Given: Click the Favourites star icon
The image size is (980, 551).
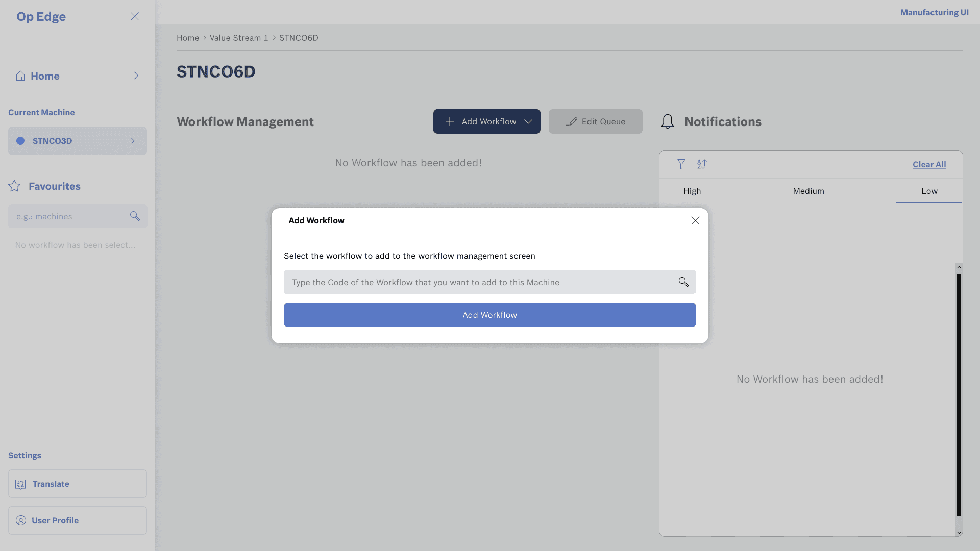Looking at the screenshot, I should (x=14, y=186).
